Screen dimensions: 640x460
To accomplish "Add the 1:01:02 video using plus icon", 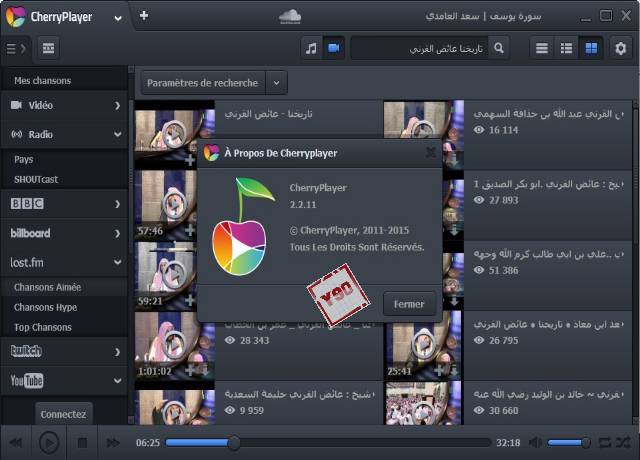I will (x=190, y=370).
